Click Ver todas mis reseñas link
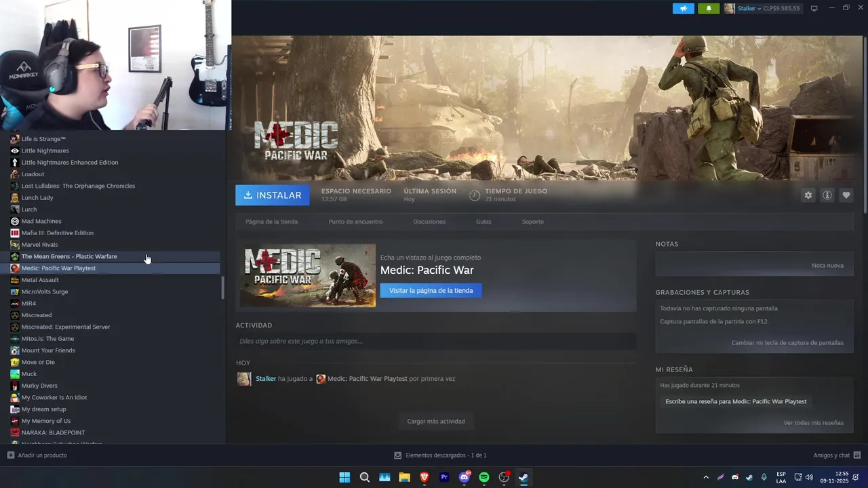 (813, 423)
